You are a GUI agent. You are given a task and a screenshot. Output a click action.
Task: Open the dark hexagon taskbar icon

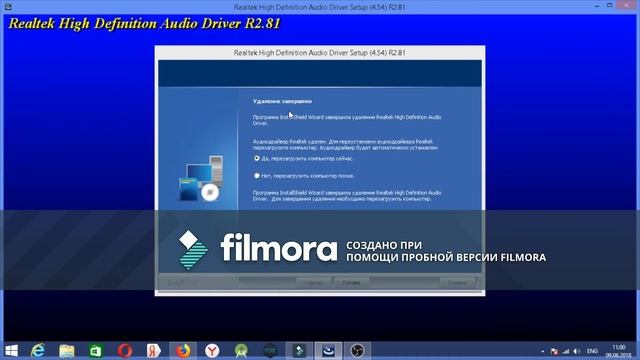click(x=270, y=351)
